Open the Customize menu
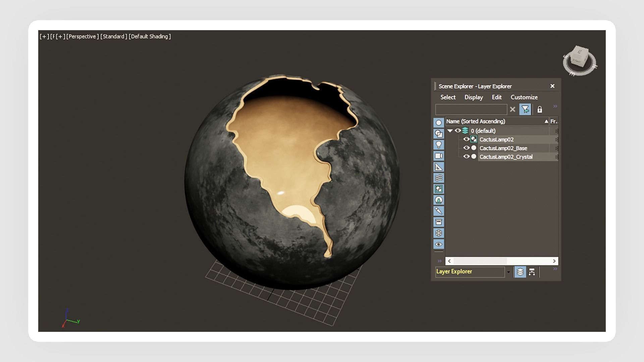The height and width of the screenshot is (362, 644). (524, 97)
